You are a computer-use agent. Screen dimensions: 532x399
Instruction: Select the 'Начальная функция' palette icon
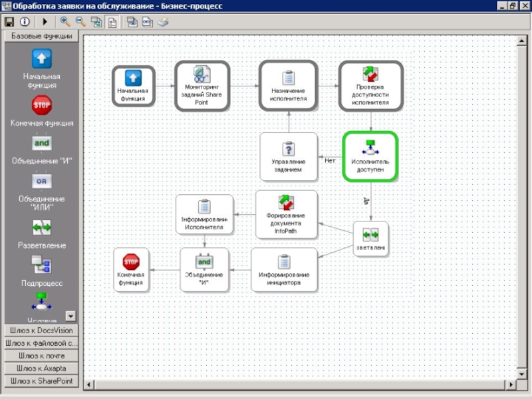42,59
